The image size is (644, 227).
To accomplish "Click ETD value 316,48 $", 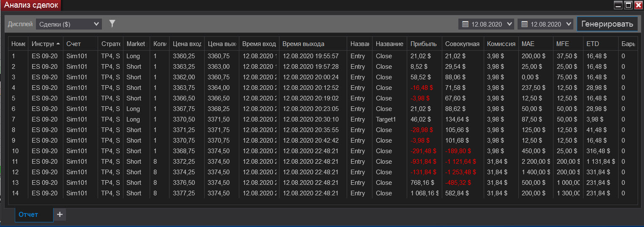I will pyautogui.click(x=598, y=151).
